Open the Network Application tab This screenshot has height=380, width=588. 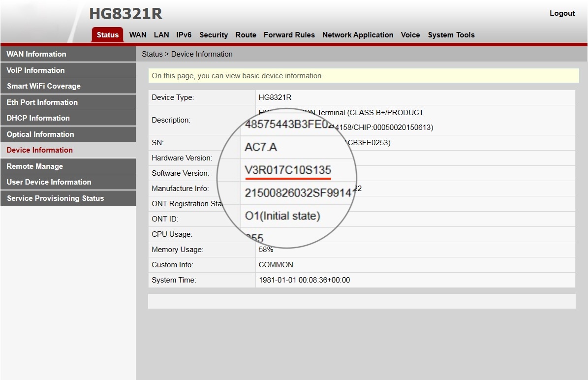358,35
